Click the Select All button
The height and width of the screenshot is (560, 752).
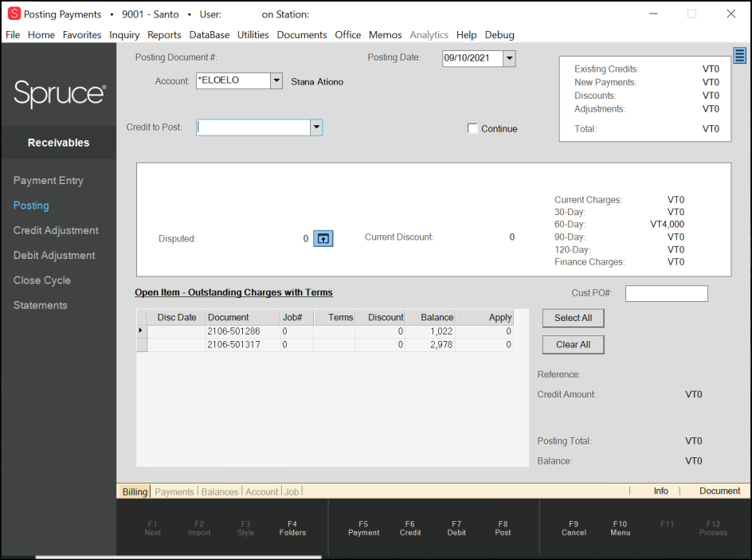(x=573, y=318)
